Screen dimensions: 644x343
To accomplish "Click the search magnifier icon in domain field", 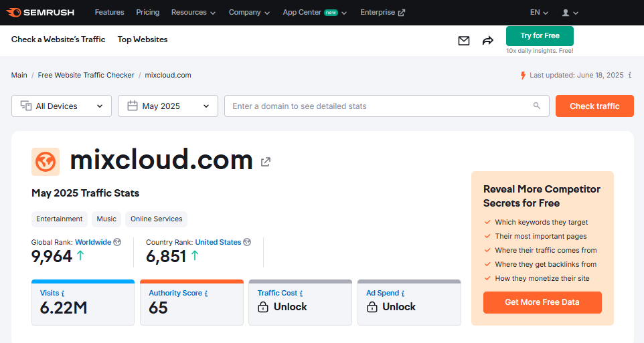I will click(536, 106).
